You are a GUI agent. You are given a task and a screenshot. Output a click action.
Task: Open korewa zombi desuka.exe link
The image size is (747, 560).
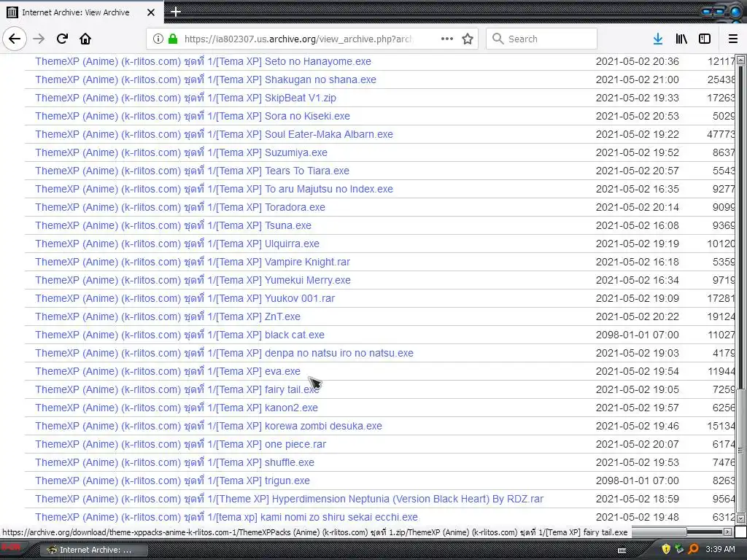[209, 426]
